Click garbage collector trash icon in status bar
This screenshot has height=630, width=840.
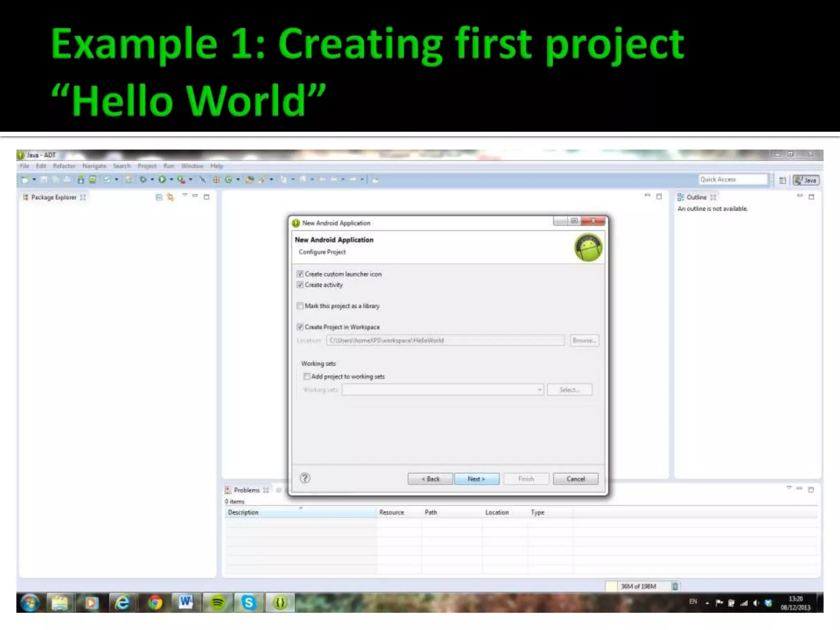pos(675,586)
